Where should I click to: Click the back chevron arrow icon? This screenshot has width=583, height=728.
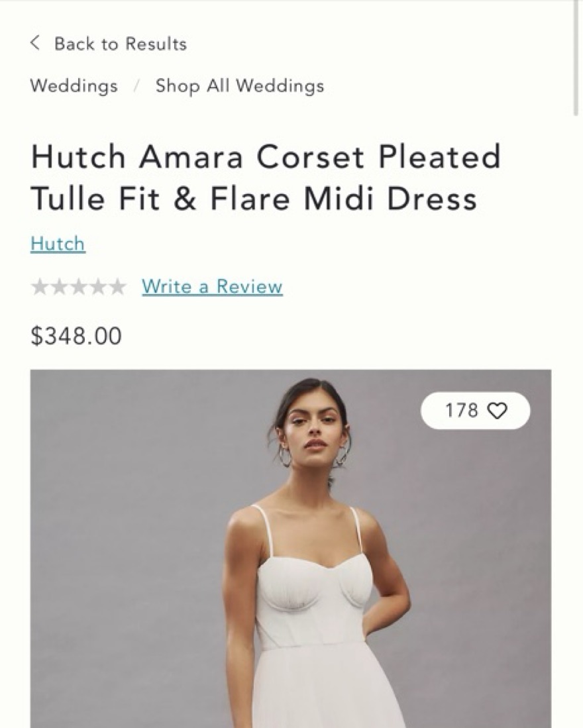coord(35,43)
